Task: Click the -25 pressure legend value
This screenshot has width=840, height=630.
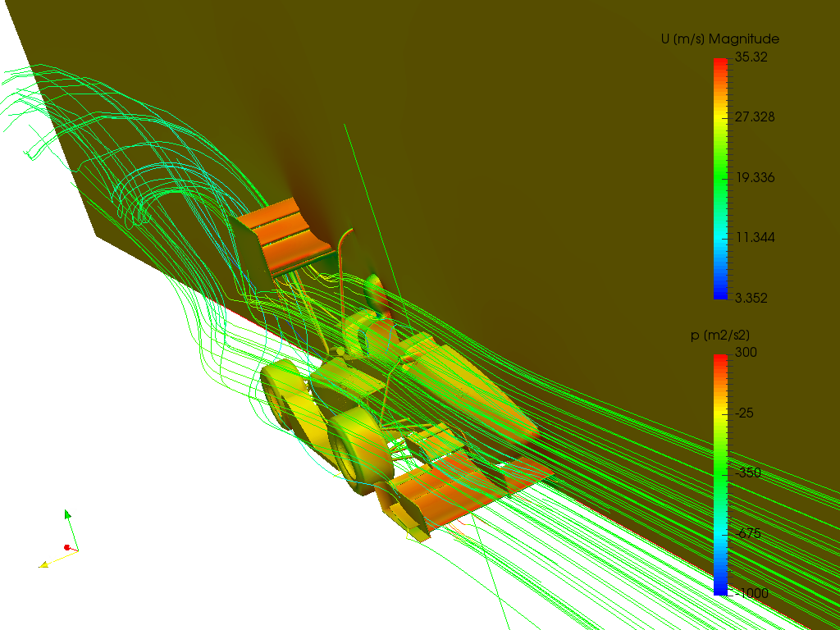Action: pos(743,413)
